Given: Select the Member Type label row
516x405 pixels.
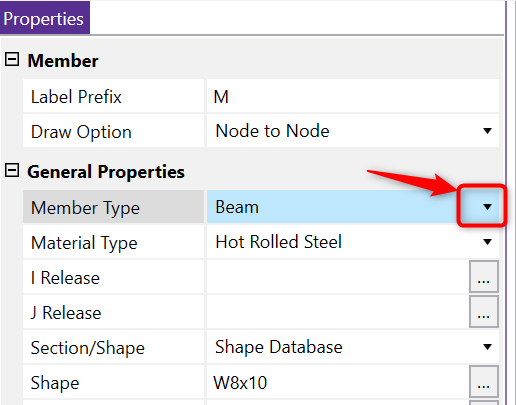Looking at the screenshot, I should pyautogui.click(x=113, y=207).
